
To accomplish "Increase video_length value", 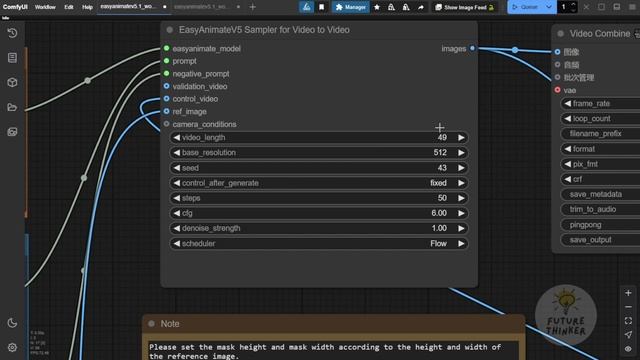I will pyautogui.click(x=461, y=138).
